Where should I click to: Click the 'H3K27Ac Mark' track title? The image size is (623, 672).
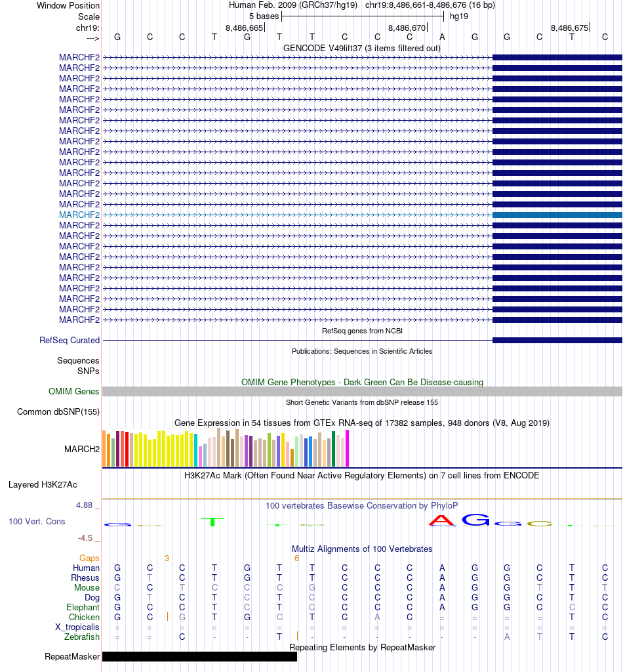pos(362,475)
